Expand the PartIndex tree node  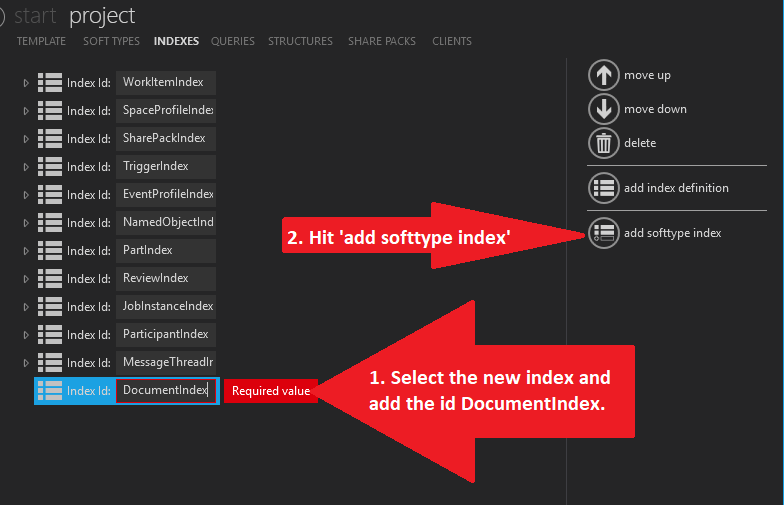click(x=26, y=251)
